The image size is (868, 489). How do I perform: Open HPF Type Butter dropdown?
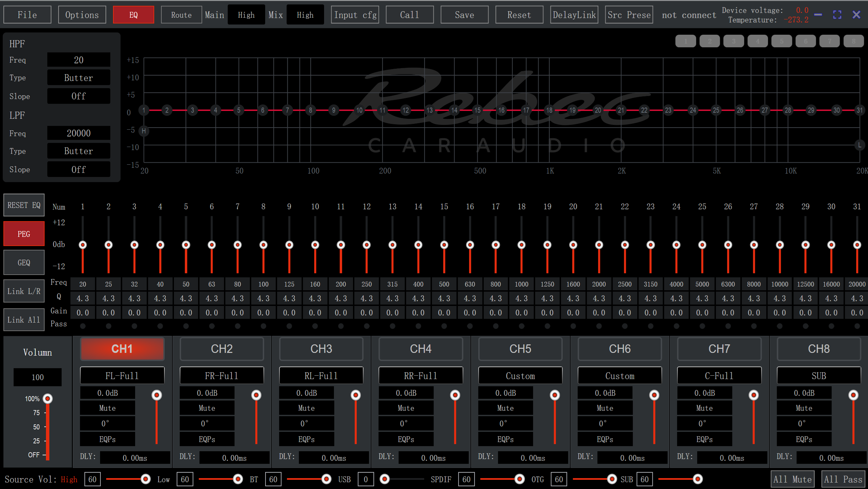tap(79, 78)
